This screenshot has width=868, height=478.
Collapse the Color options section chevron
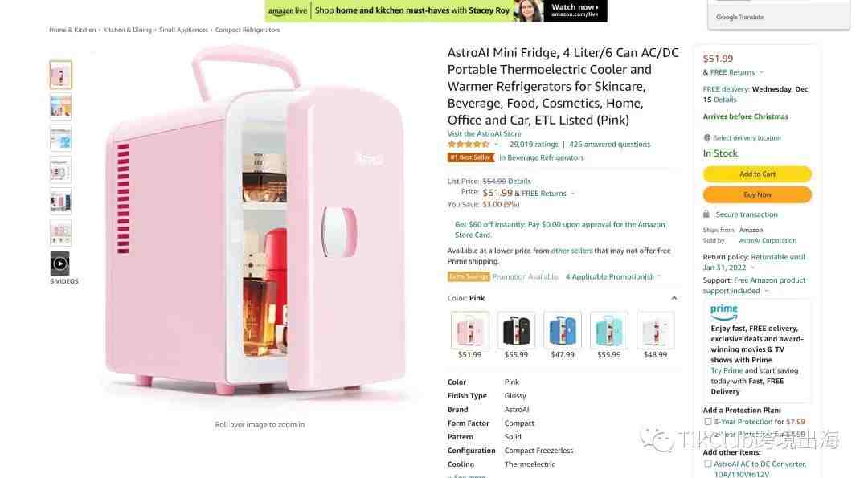[x=674, y=298]
